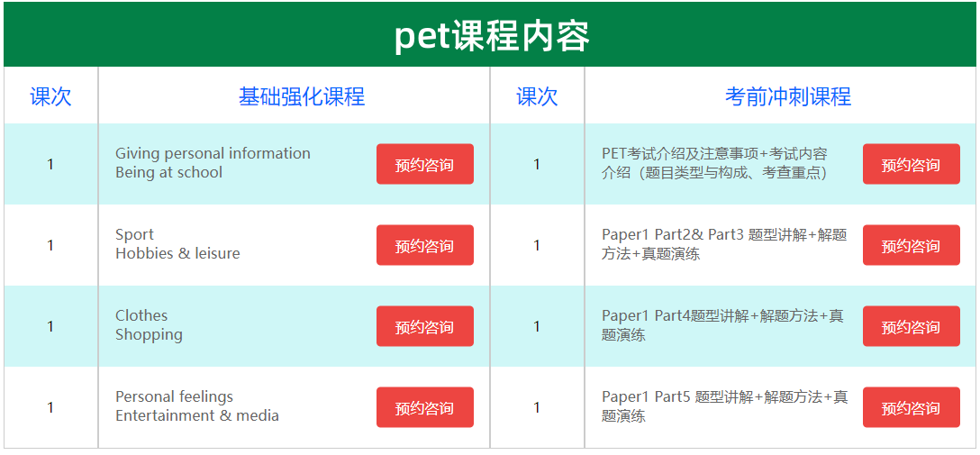Click the Hobbies & leisure course text

tap(177, 254)
